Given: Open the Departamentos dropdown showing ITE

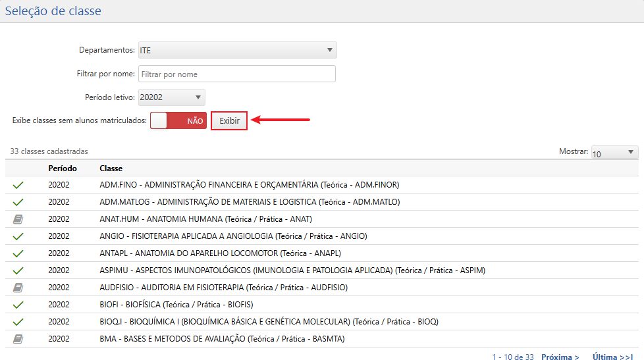Looking at the screenshot, I should (238, 50).
